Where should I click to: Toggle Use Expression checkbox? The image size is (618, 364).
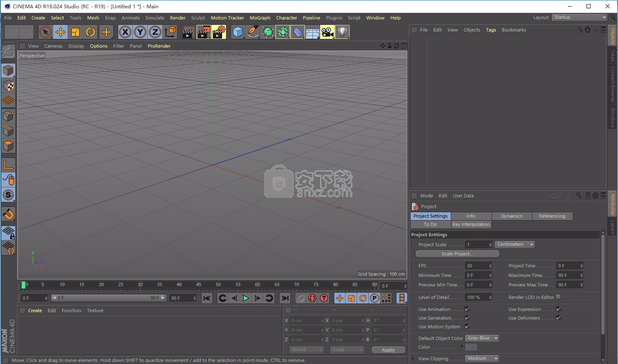(558, 309)
